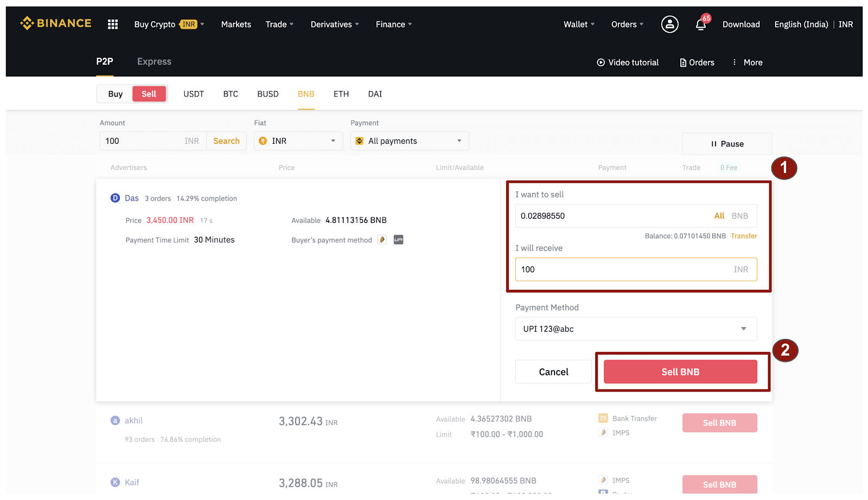Select the BTC coin tab
The width and height of the screenshot is (868, 500).
231,94
